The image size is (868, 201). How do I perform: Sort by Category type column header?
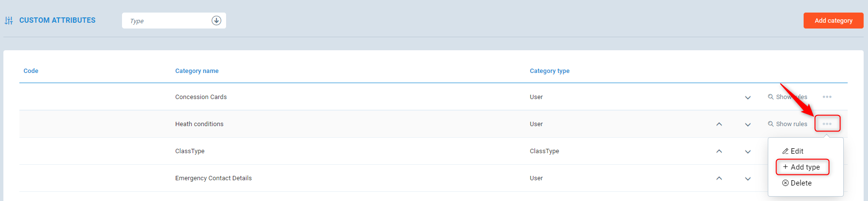(x=549, y=71)
